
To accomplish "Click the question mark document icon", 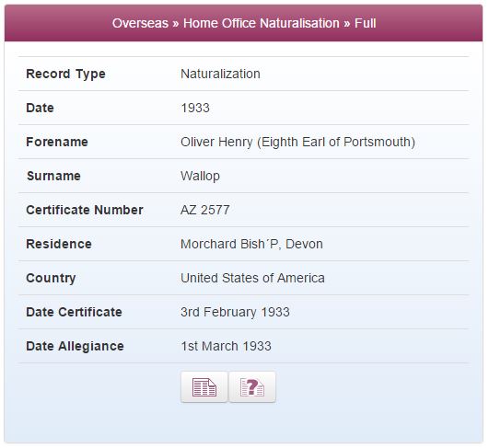I will 252,387.
